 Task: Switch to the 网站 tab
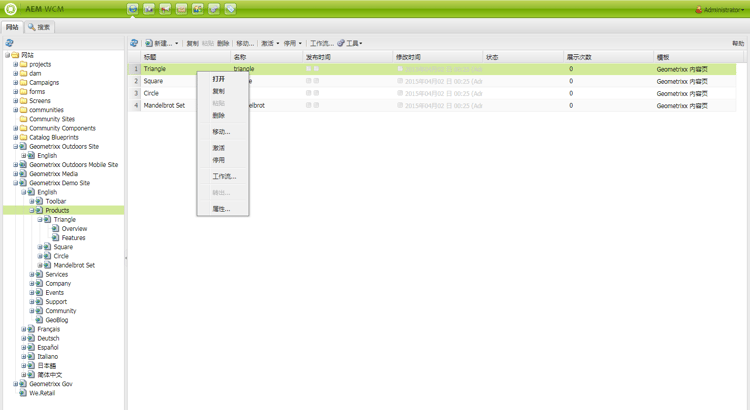pyautogui.click(x=12, y=27)
